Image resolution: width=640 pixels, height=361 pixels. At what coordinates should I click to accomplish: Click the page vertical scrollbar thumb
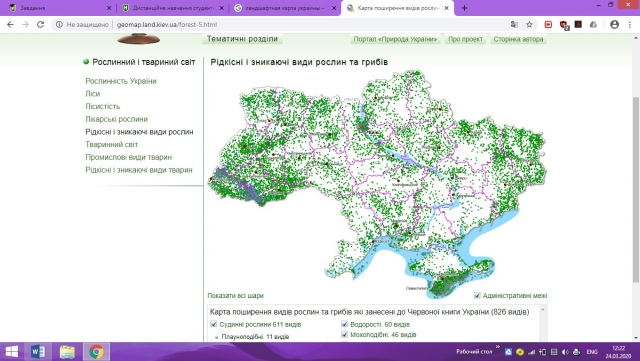coord(636,189)
